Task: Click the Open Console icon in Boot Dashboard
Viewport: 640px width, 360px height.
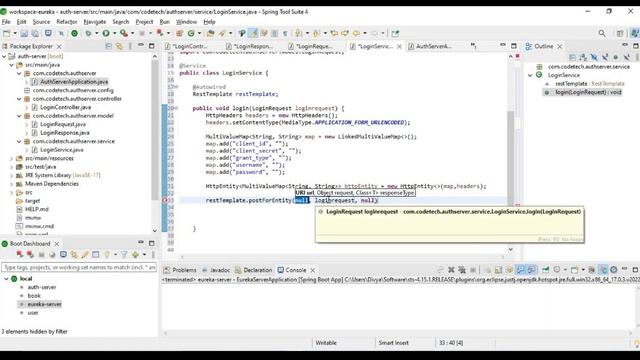Action: pyautogui.click(x=63, y=255)
